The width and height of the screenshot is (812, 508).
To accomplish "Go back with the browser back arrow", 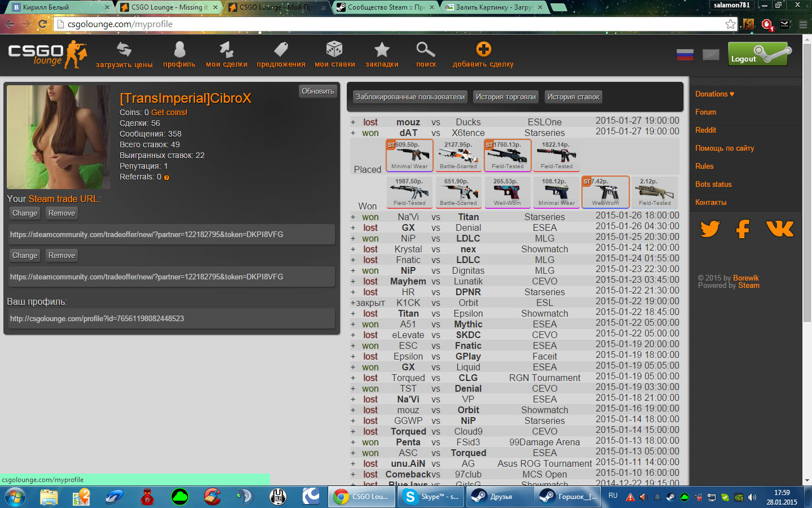I will click(10, 24).
